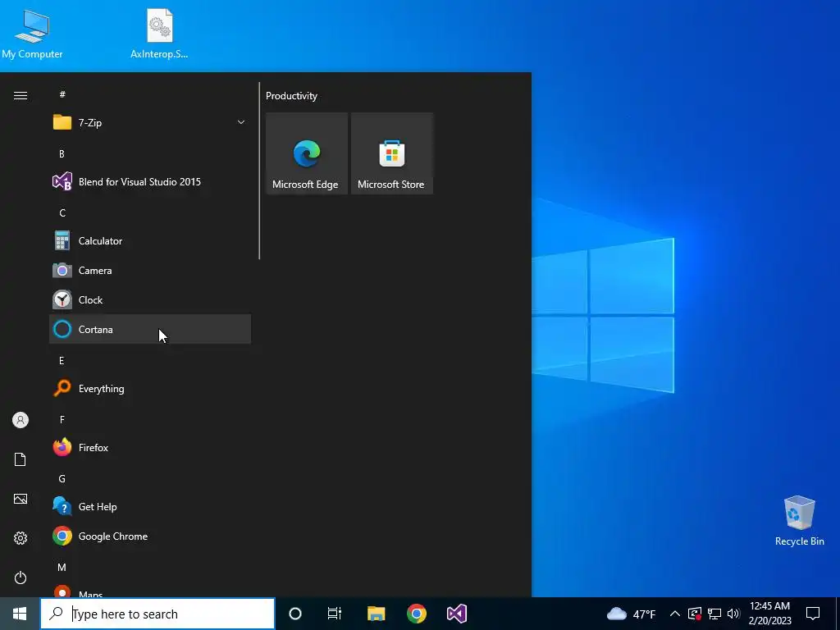The width and height of the screenshot is (840, 630).
Task: Select the My Computer desktop icon
Action: (32, 33)
